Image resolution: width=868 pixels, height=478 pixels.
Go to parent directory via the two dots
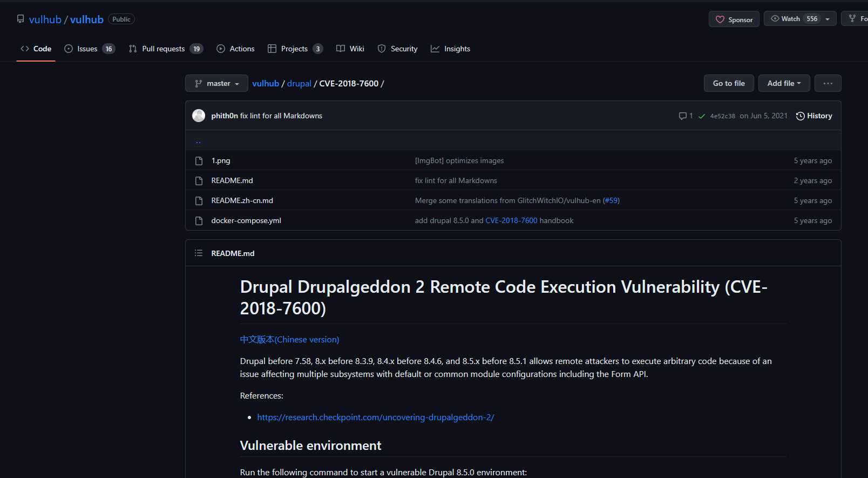point(199,141)
